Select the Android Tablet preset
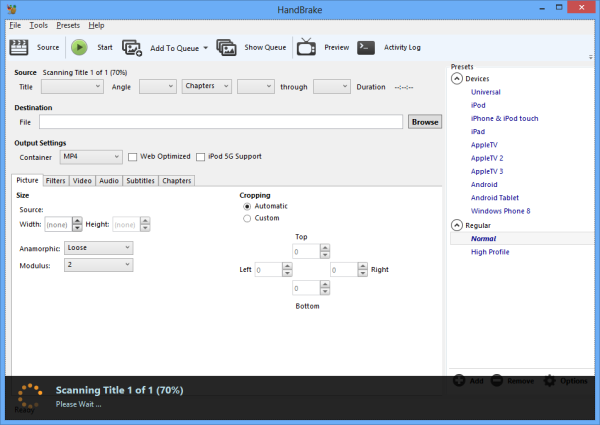 click(495, 198)
